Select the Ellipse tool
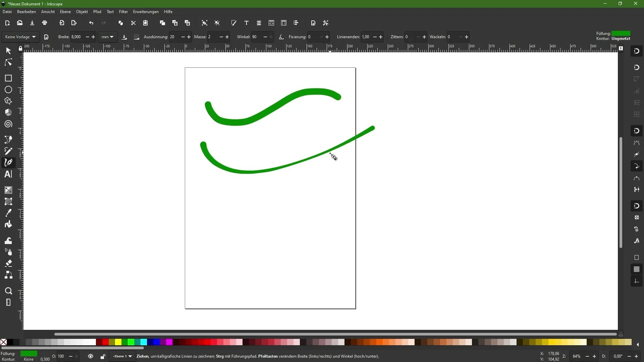Image resolution: width=644 pixels, height=362 pixels. pyautogui.click(x=8, y=90)
